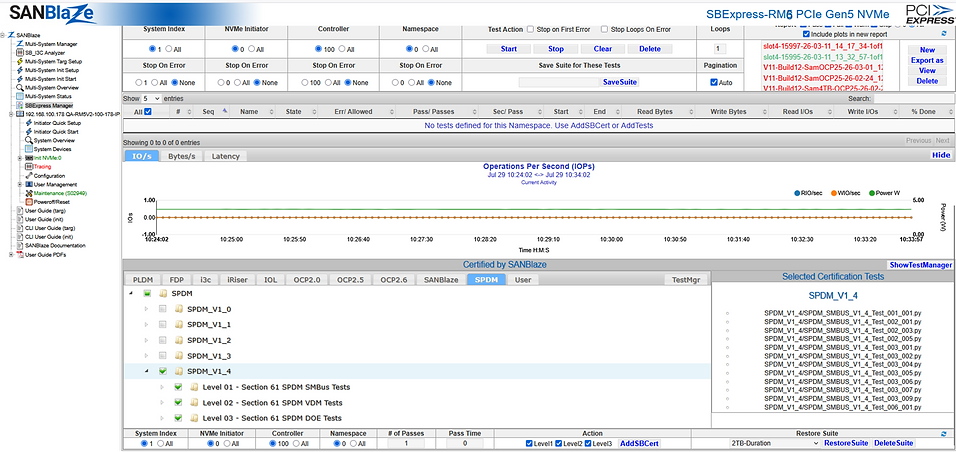Open SANBlaze Documentation icon

tap(20, 245)
